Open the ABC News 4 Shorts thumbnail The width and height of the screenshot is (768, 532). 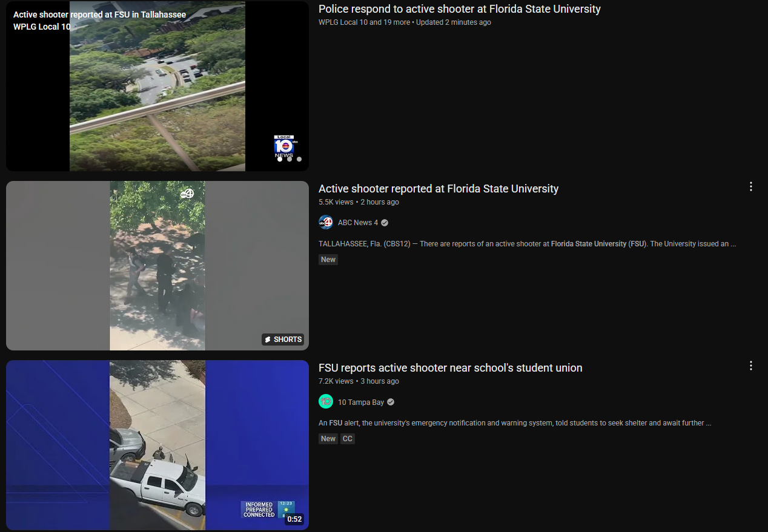[157, 266]
